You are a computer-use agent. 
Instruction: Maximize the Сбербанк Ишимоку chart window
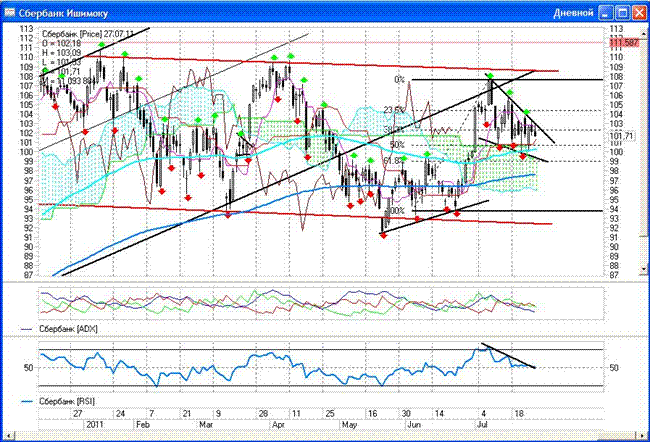click(623, 13)
